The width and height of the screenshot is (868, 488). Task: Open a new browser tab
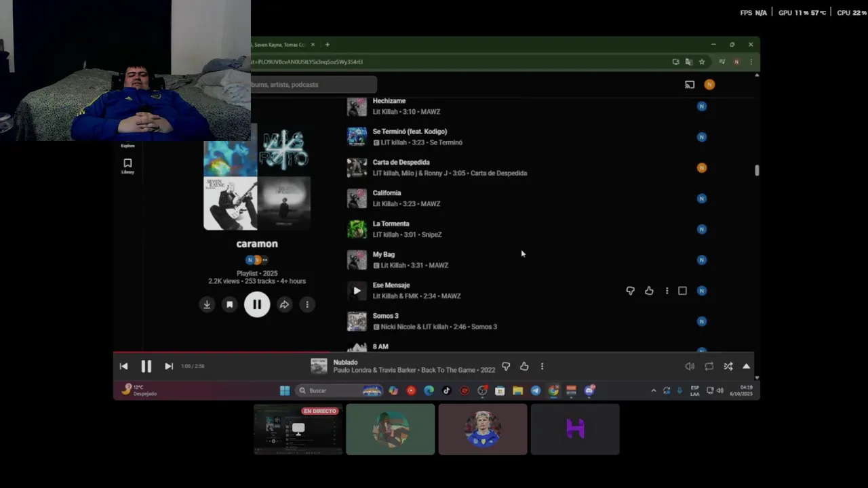pos(328,45)
